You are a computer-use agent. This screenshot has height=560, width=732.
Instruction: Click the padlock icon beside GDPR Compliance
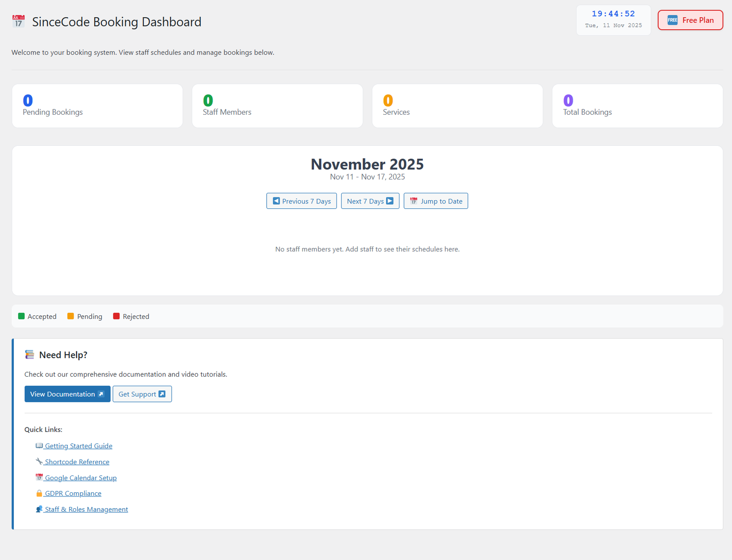tap(39, 493)
